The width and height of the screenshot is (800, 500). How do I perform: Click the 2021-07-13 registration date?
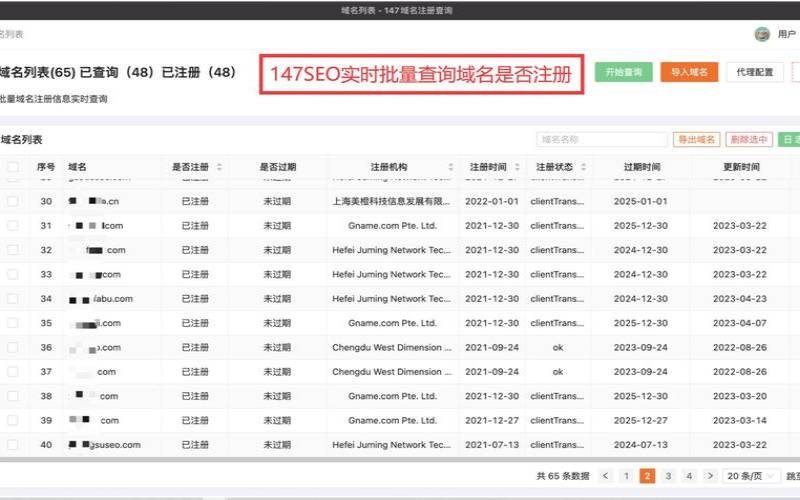(492, 445)
